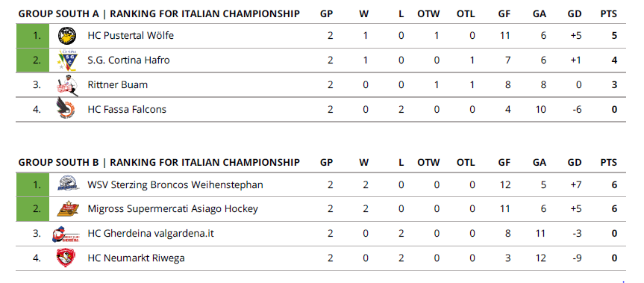Click the WSV Sterzing Broncos team logo
Viewport: 644px width, 283px height.
[x=66, y=184]
